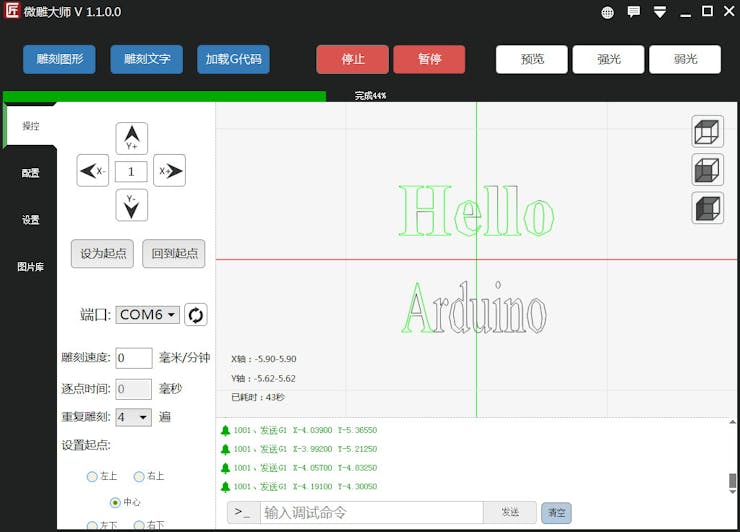This screenshot has width=740, height=532.
Task: Switch to solid shaded cube view
Action: 707,208
